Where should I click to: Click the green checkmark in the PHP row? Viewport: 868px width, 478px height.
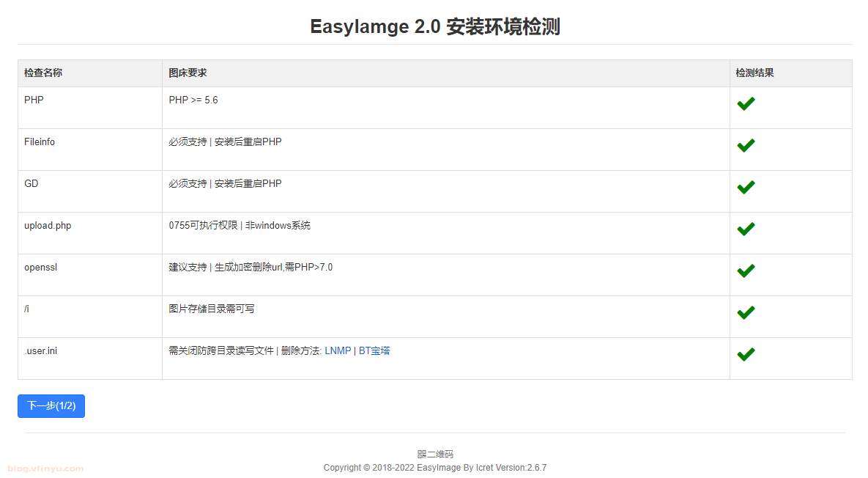(x=746, y=104)
